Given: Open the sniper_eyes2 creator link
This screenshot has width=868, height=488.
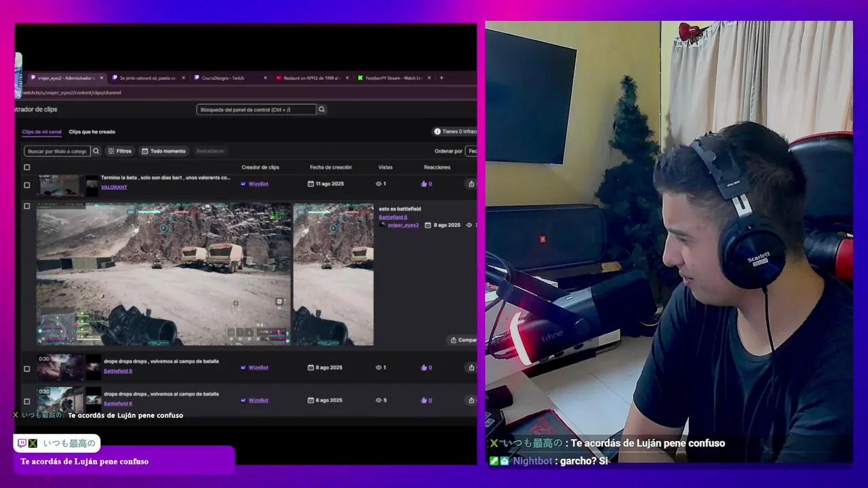Looking at the screenshot, I should 403,225.
